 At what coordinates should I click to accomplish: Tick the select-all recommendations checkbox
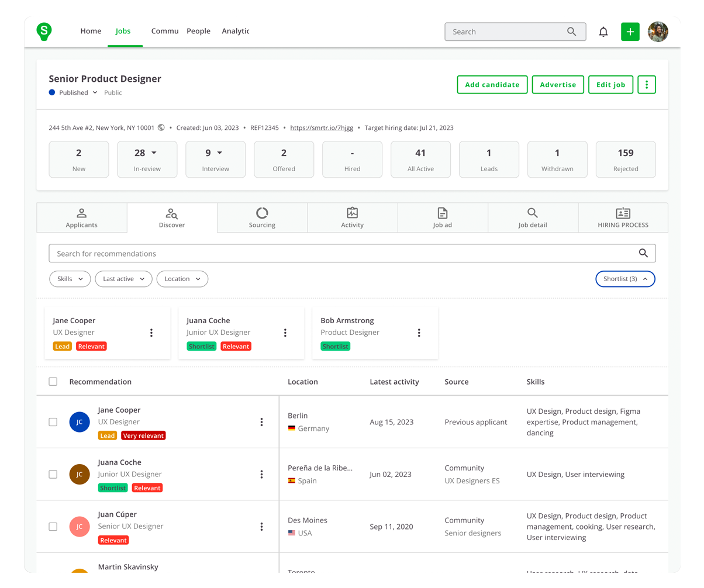click(x=53, y=382)
